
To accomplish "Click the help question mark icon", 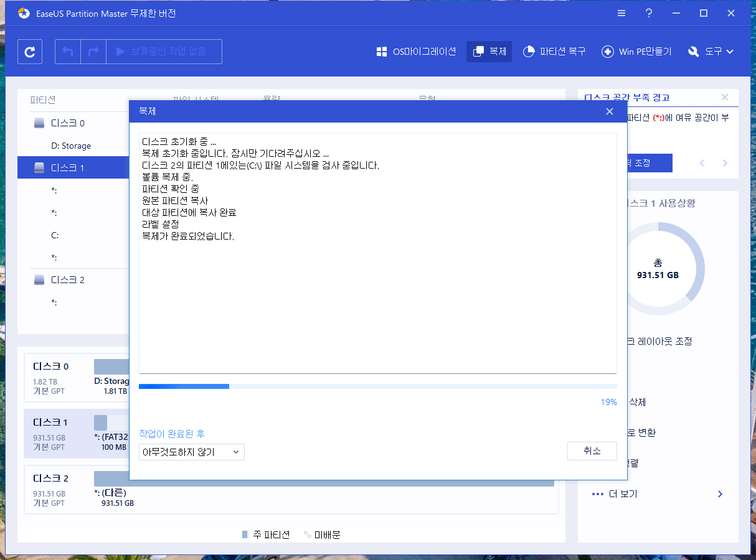I will point(649,13).
